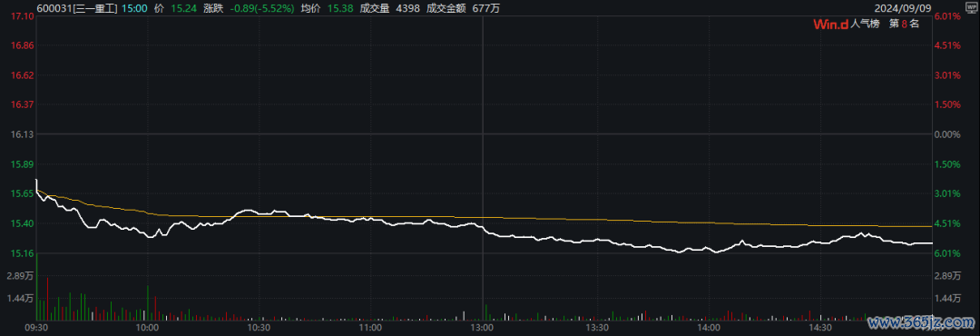Screen dimensions: 980x336
Task: Click the 15.16 price axis label
Action: (21, 253)
